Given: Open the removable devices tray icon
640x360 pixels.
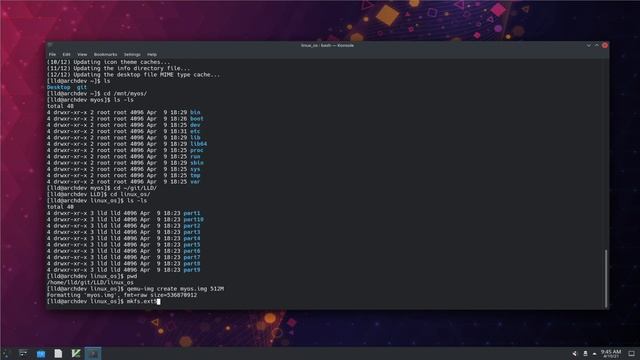Looking at the screenshot, I should [585, 353].
